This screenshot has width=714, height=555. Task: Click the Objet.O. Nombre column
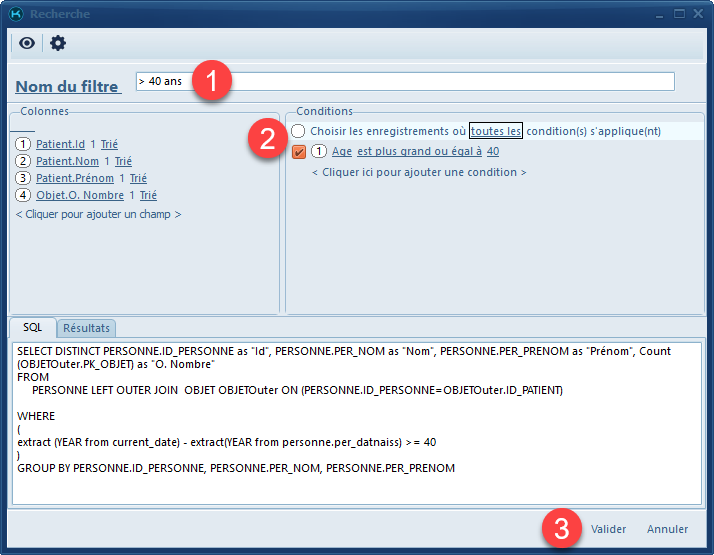coord(80,195)
